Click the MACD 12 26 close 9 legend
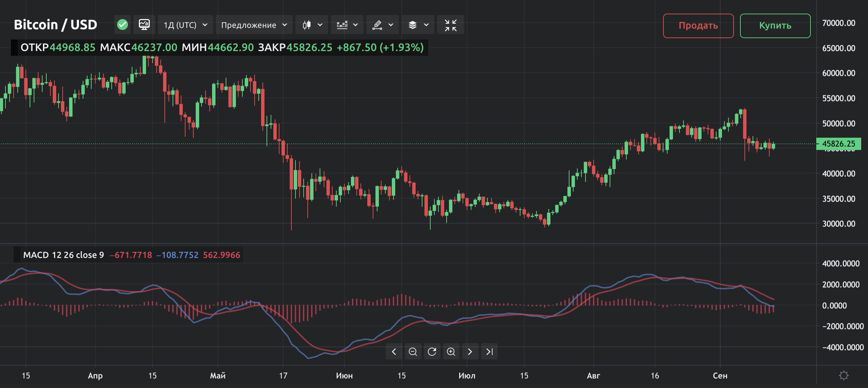 tap(64, 255)
